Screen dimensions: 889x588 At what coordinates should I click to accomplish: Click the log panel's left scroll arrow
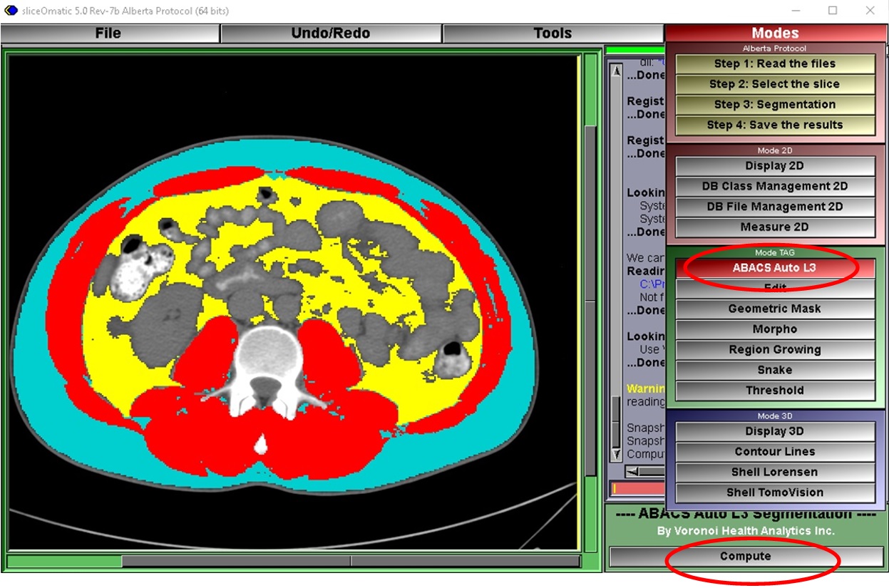634,471
